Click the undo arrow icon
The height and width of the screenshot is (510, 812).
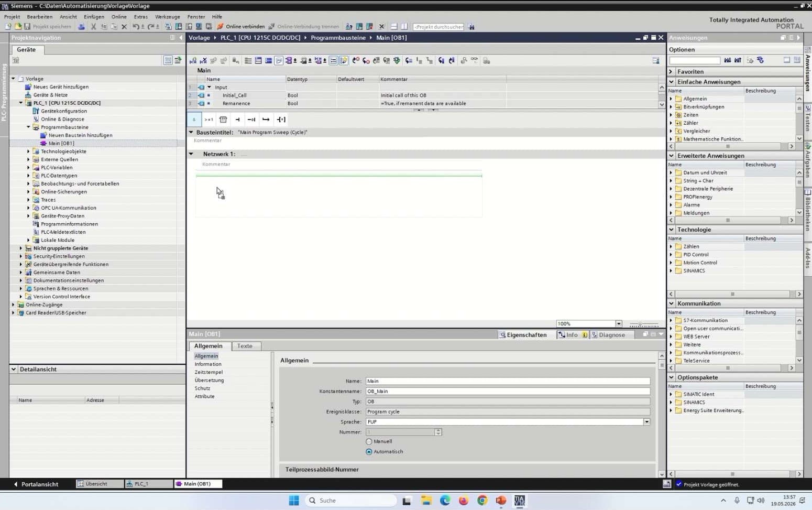136,27
